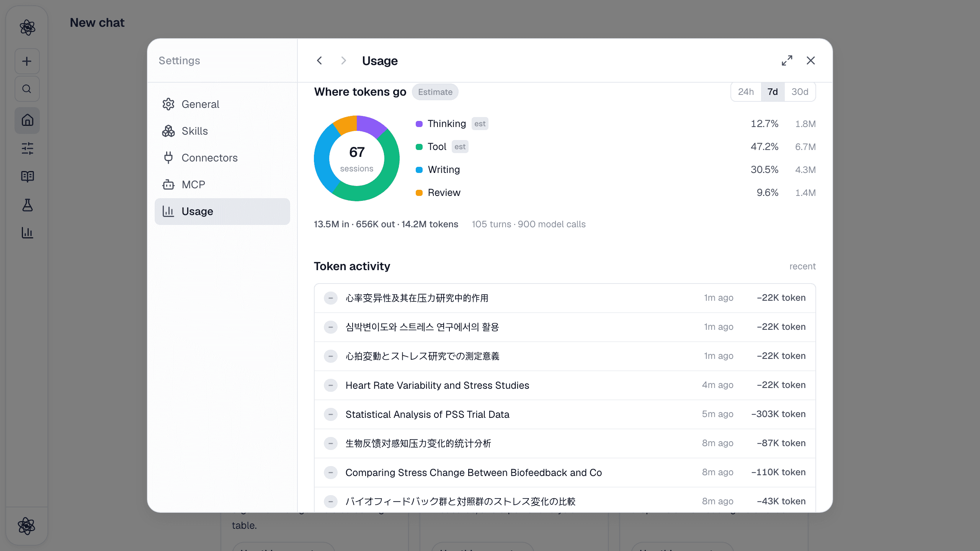Open Skills settings section
Image resolution: width=980 pixels, height=551 pixels.
click(x=222, y=131)
